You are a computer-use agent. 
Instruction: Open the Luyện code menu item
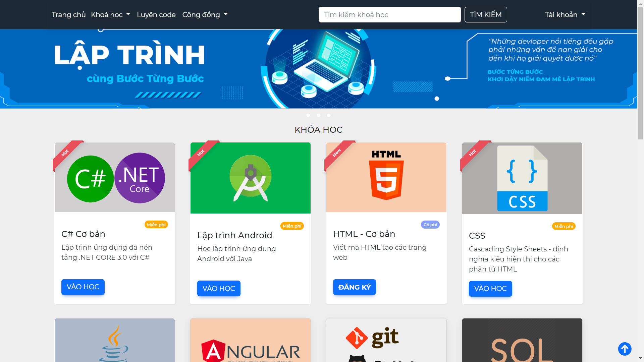tap(156, 14)
